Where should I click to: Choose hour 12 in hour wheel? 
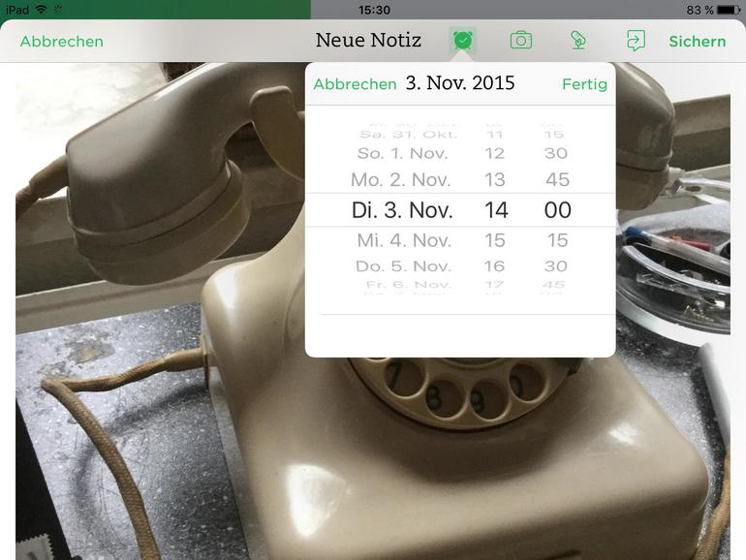495,154
